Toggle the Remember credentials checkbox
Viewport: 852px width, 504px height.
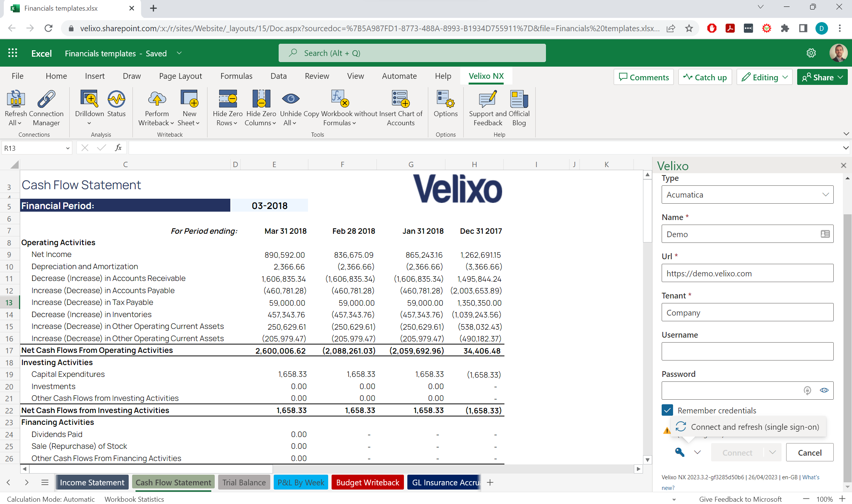pyautogui.click(x=667, y=410)
